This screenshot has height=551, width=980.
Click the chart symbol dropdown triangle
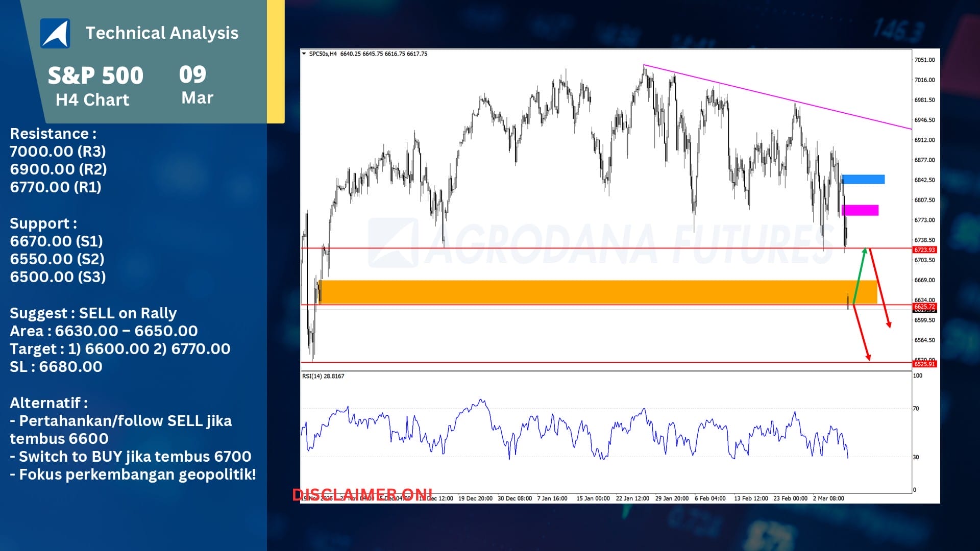coord(304,54)
